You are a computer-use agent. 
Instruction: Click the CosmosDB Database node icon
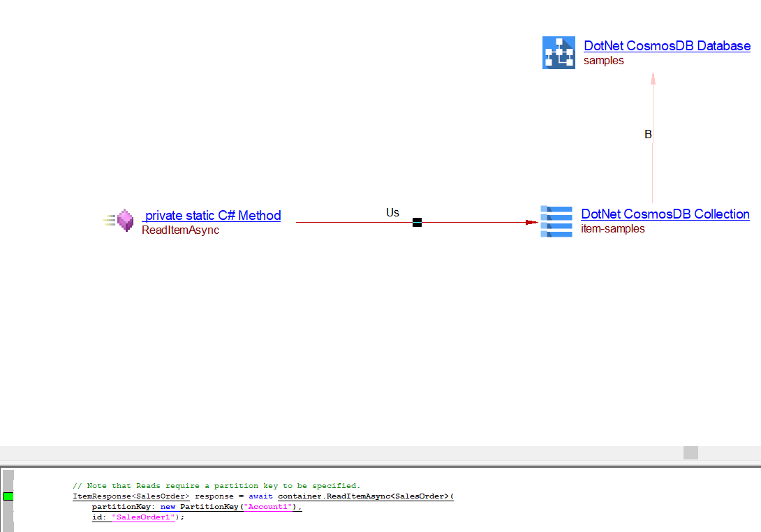pos(559,53)
